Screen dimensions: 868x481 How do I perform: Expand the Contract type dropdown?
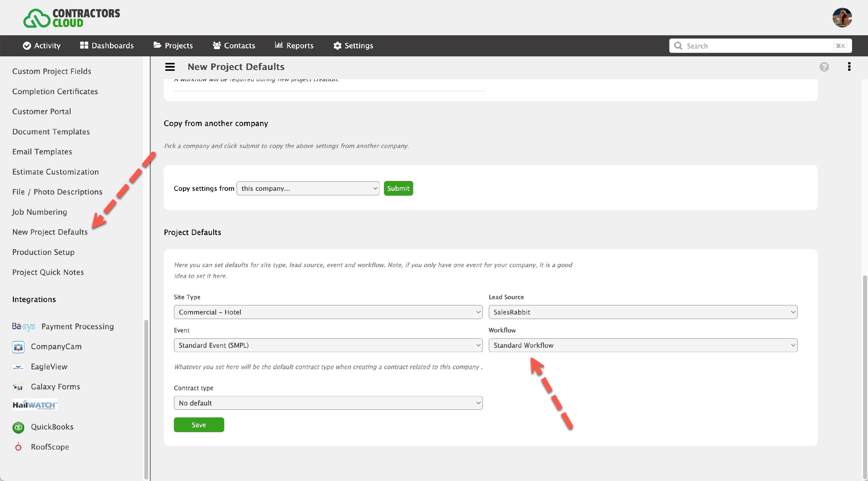[x=328, y=403]
